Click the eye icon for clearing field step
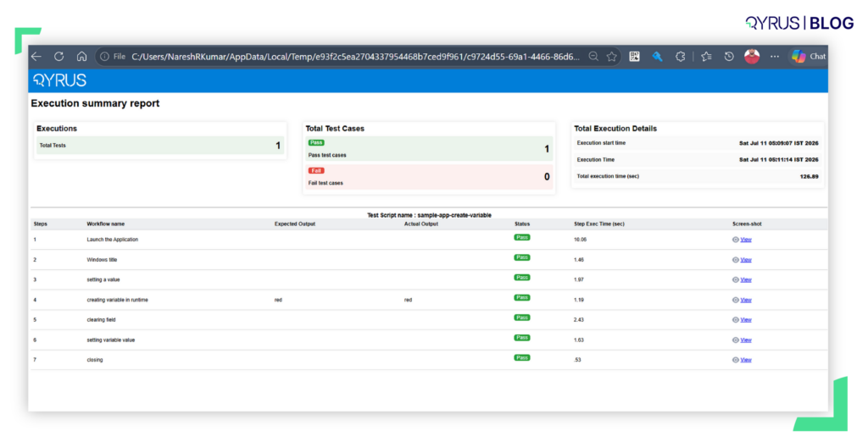868x442 pixels. point(736,320)
